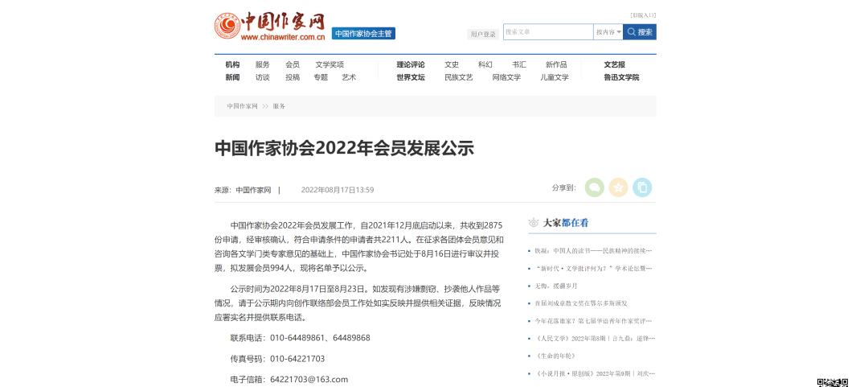This screenshot has width=868, height=387.
Task: Click the 中国作家网 site logo
Action: 270,27
